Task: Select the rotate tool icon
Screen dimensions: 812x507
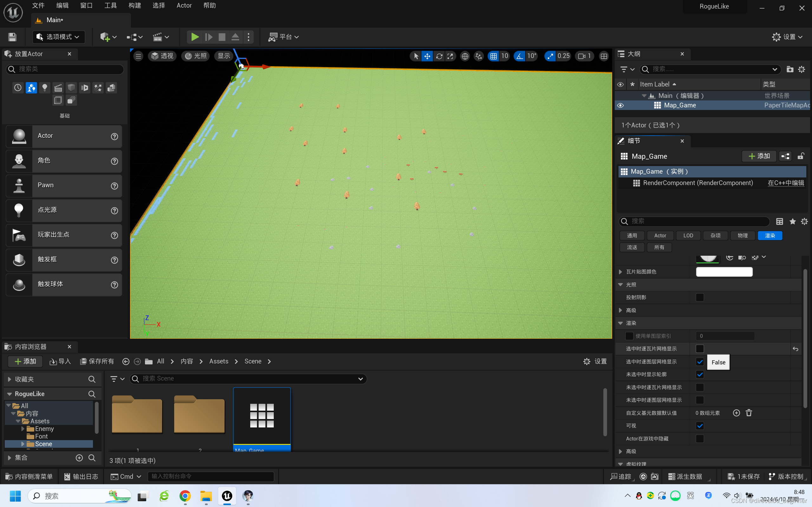Action: [x=439, y=56]
